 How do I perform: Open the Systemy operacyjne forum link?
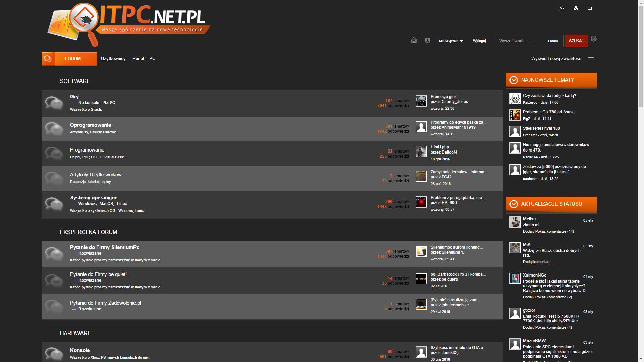coord(94,198)
